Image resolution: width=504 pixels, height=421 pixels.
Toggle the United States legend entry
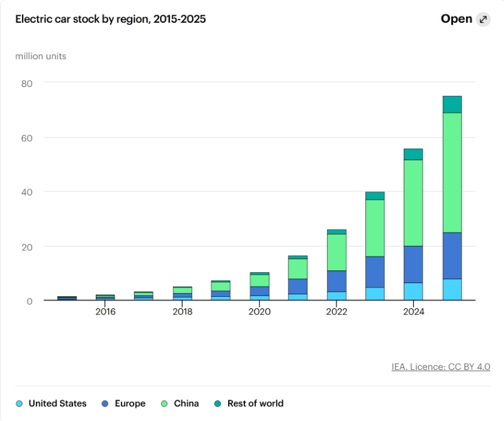tap(51, 403)
